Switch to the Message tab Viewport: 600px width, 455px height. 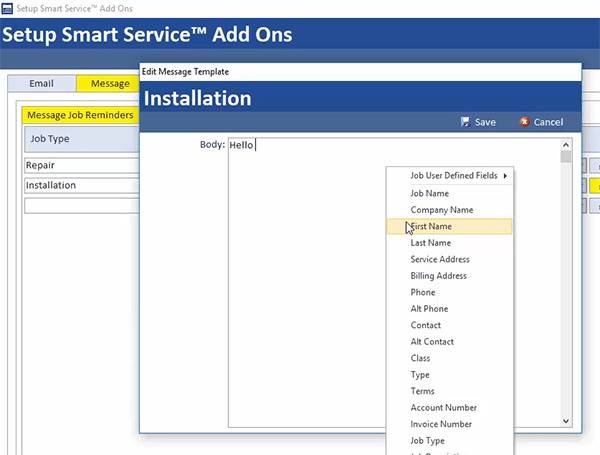pos(108,83)
